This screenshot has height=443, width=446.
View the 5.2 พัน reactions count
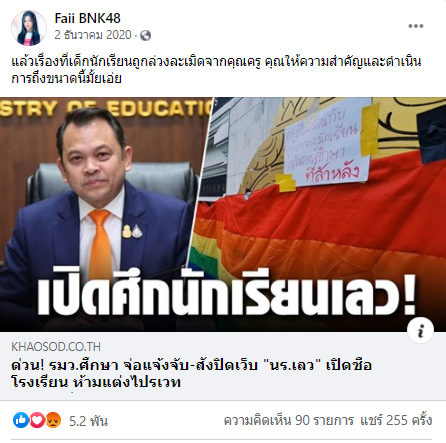(88, 421)
